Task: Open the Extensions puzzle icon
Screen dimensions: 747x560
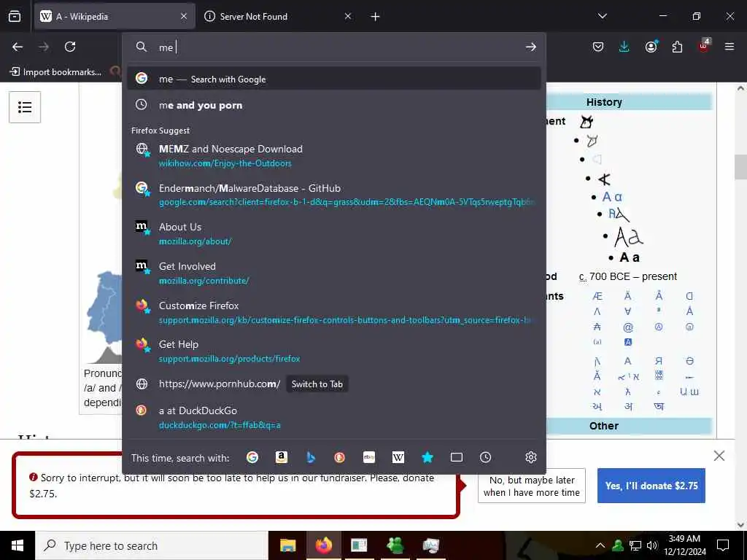Action: (x=677, y=47)
